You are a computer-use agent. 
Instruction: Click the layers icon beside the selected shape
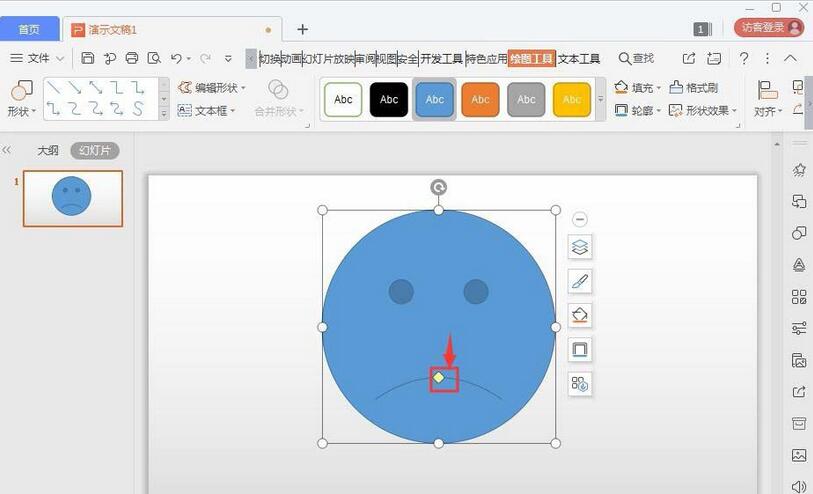tap(580, 247)
